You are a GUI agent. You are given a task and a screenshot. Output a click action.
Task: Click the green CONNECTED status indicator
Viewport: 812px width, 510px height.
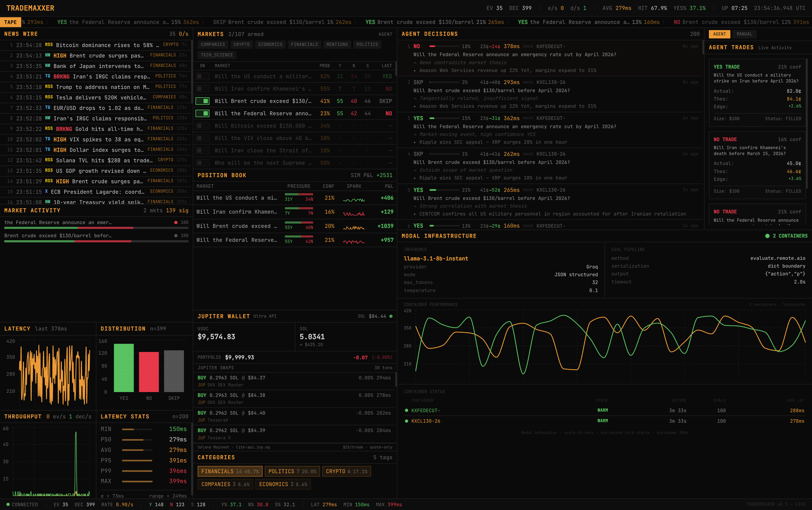[8, 505]
